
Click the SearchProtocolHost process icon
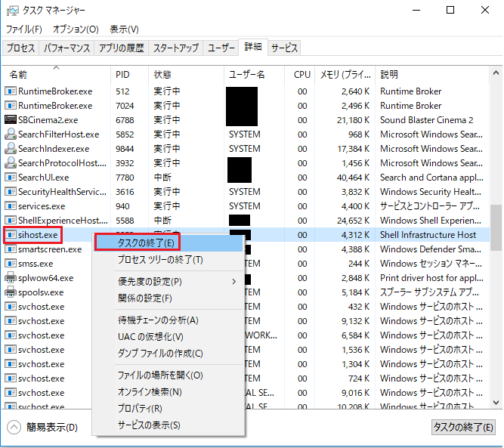[11, 163]
